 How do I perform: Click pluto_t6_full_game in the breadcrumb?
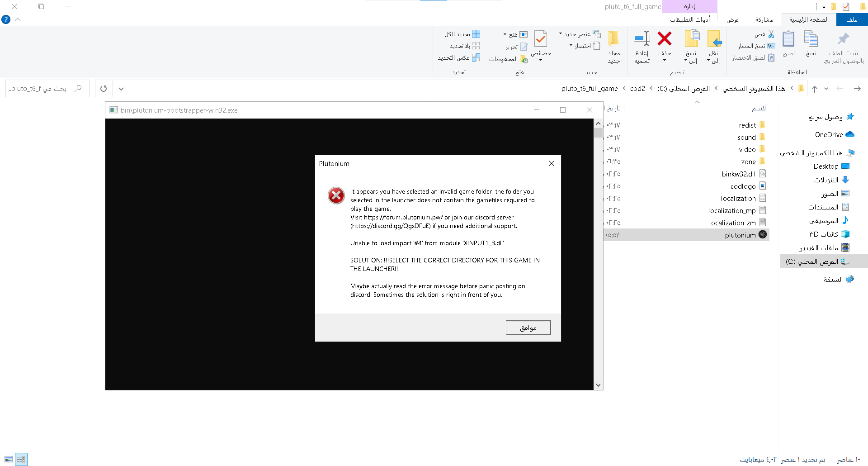(x=590, y=89)
